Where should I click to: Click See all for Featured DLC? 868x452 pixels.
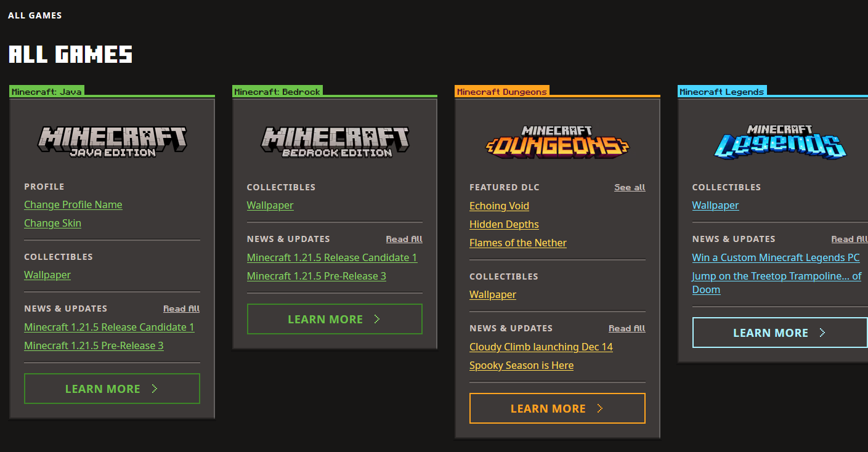(x=630, y=187)
